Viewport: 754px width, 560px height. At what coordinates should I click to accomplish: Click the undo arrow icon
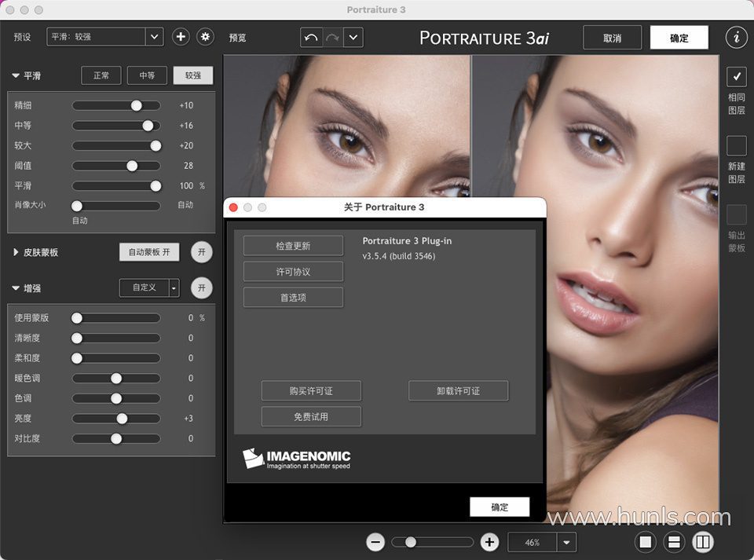click(311, 38)
